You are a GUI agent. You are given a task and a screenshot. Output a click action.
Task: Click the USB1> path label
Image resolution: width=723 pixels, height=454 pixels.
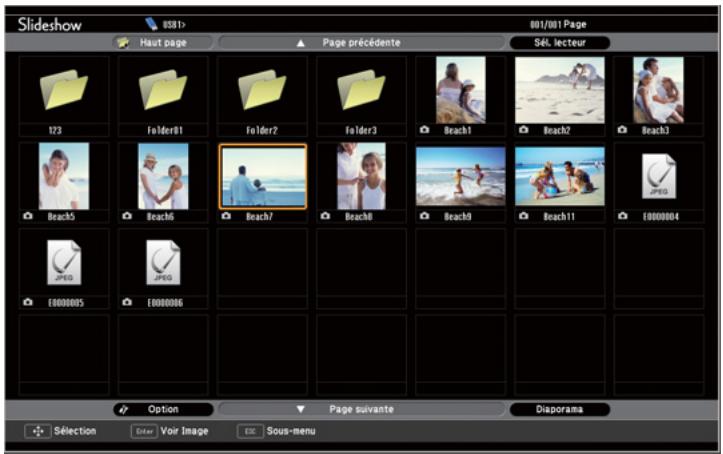pyautogui.click(x=174, y=24)
